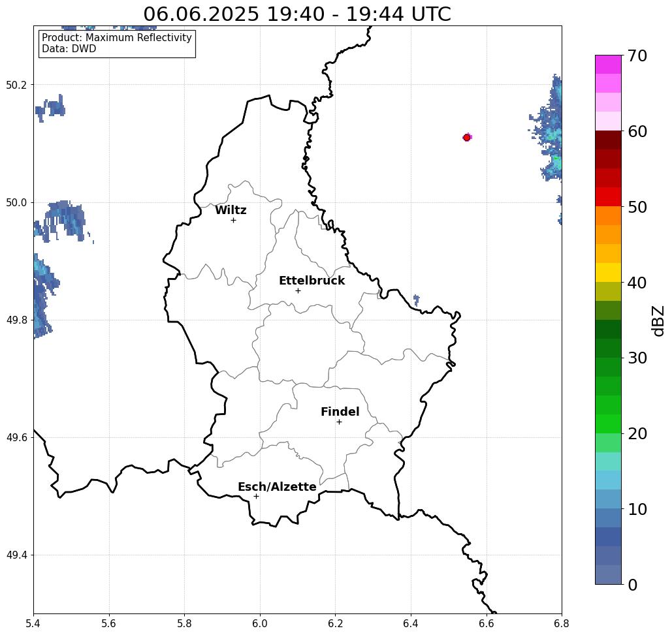Viewport: 672px width, 635px height.
Task: Click the 40 tick on colorbar
Action: click(x=637, y=283)
